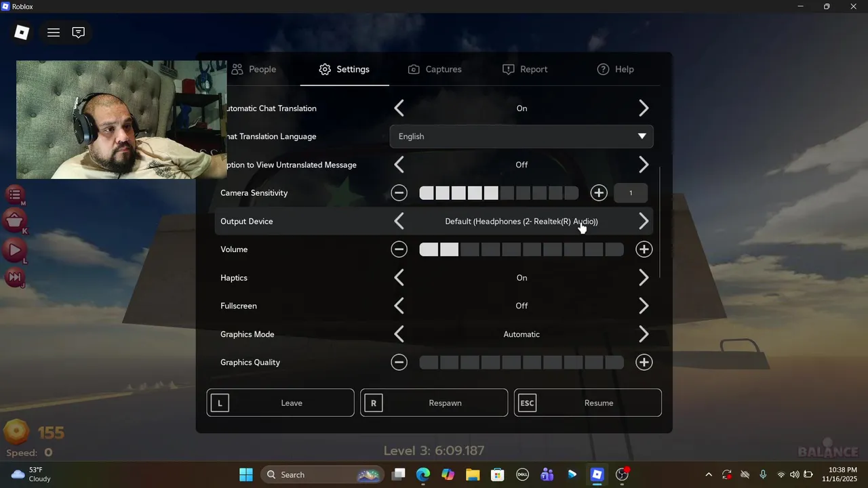This screenshot has height=488, width=868.
Task: Open the volume speaker tray icon
Action: point(795,474)
